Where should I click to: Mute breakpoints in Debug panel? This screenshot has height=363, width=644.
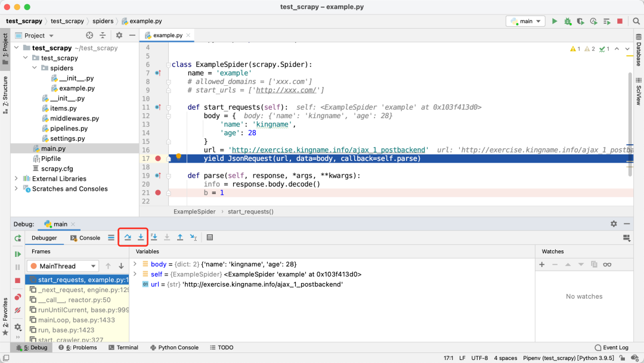18,310
